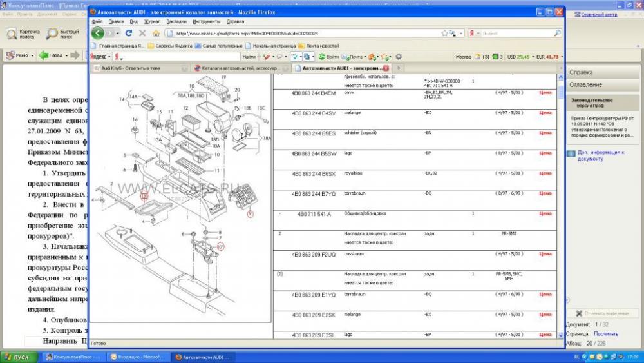Click Цена link for 4B0 863 244 B4EM

[545, 93]
